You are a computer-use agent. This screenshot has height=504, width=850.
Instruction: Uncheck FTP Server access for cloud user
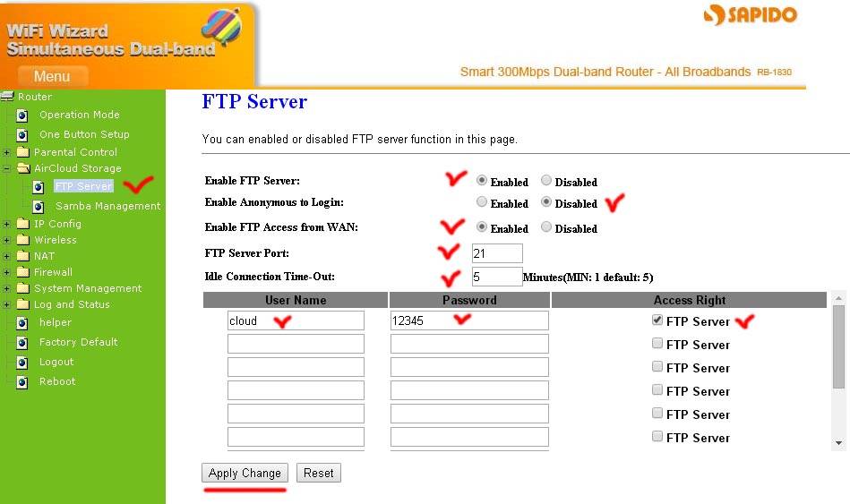click(657, 320)
